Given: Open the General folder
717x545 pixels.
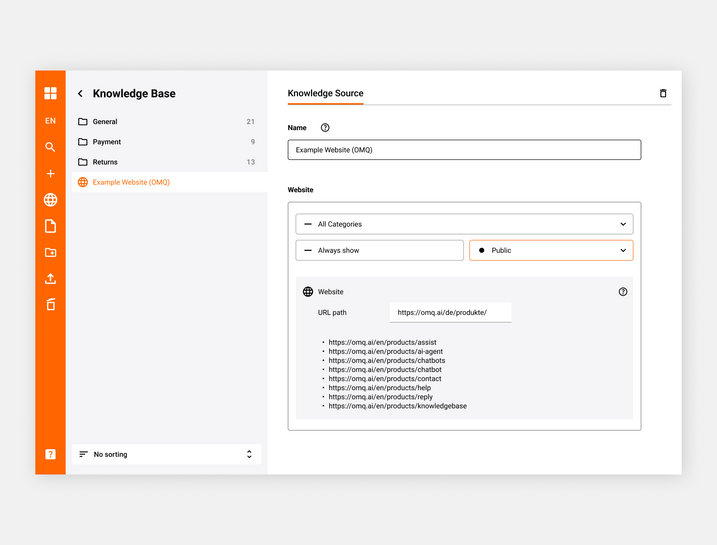Looking at the screenshot, I should pos(166,122).
